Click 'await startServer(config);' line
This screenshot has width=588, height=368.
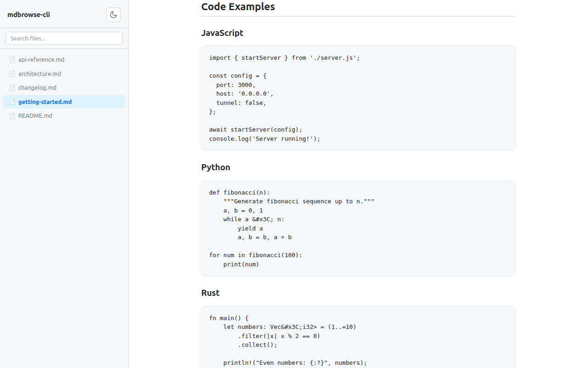(x=256, y=130)
